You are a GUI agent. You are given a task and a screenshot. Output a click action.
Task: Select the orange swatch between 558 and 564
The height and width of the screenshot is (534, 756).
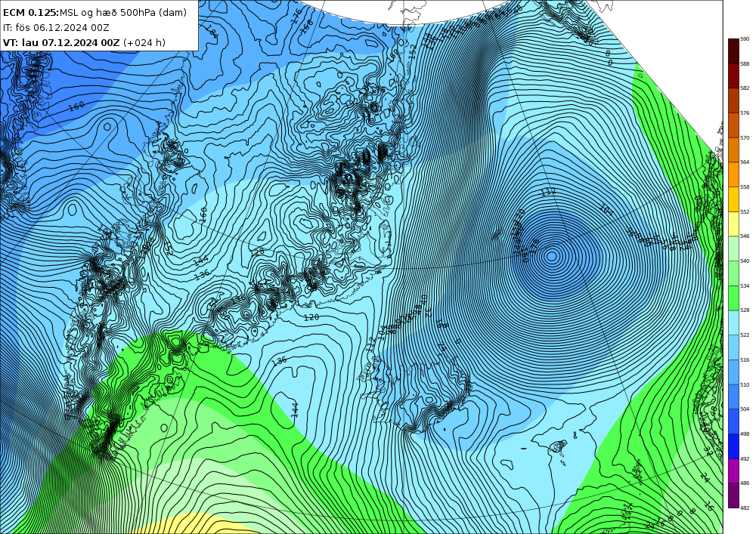tap(733, 174)
